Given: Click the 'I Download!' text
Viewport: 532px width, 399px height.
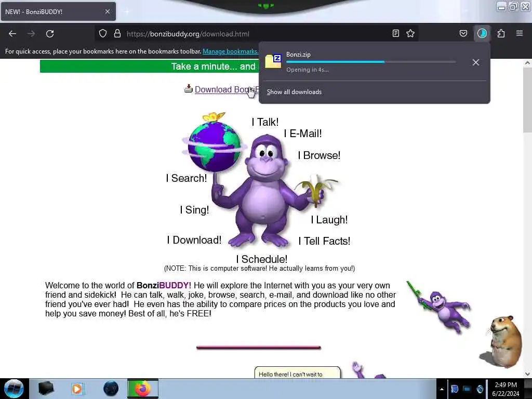Looking at the screenshot, I should [194, 240].
